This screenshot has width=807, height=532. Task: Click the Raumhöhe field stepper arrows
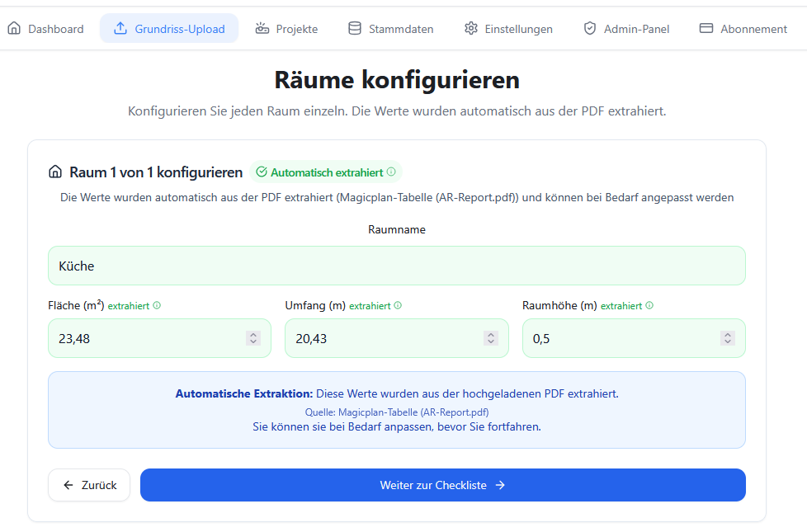[728, 338]
